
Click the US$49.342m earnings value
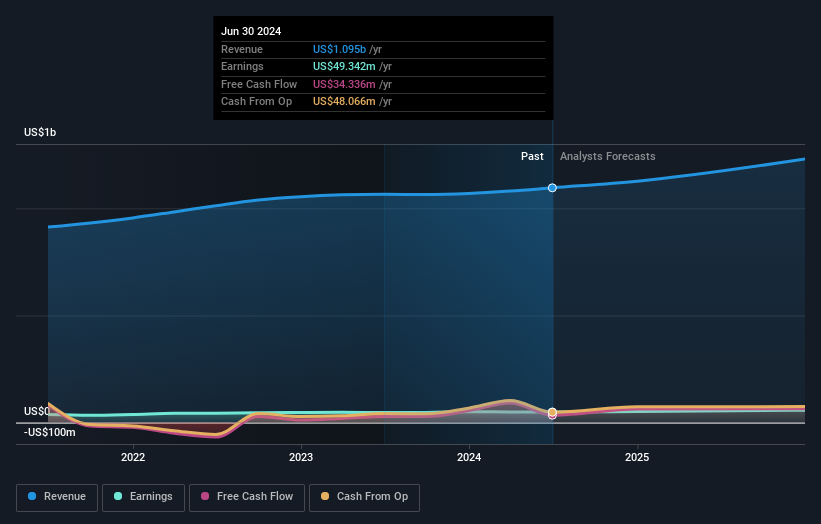(344, 66)
